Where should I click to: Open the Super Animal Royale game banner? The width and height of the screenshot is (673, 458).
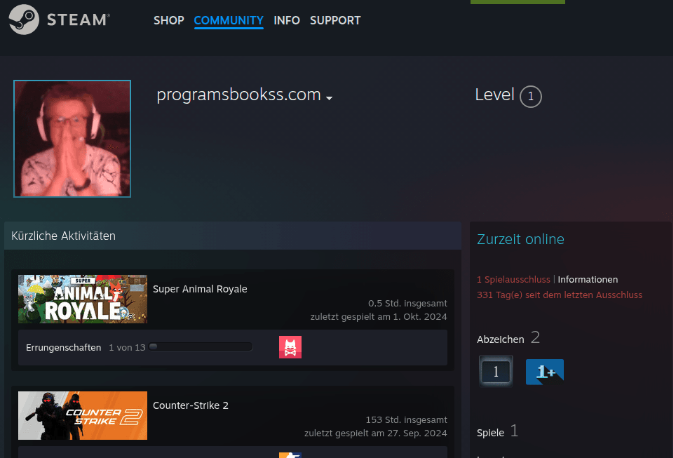[83, 299]
